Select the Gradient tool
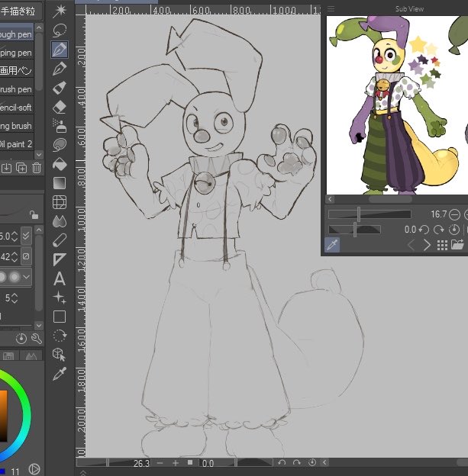The image size is (468, 476). [x=60, y=183]
